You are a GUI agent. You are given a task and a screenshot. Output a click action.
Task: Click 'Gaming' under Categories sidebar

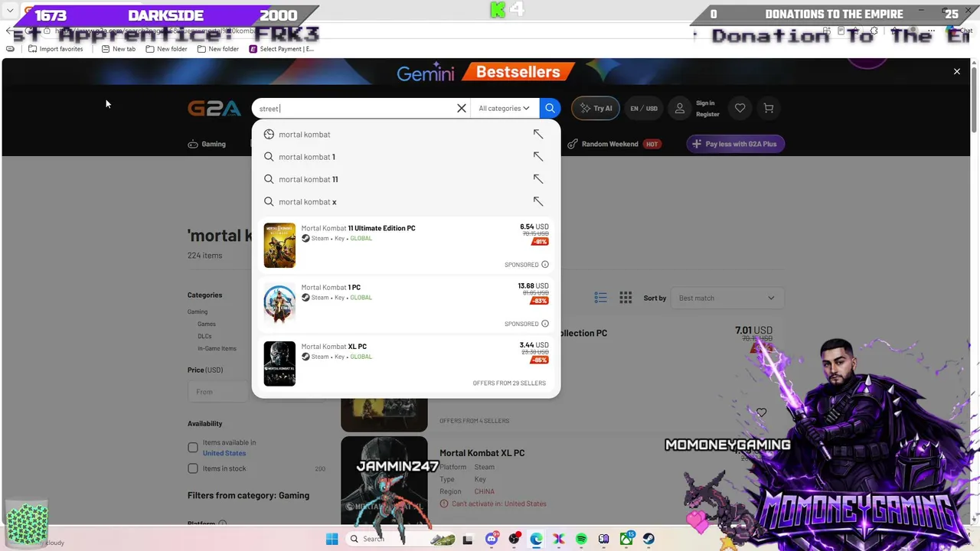coord(198,311)
